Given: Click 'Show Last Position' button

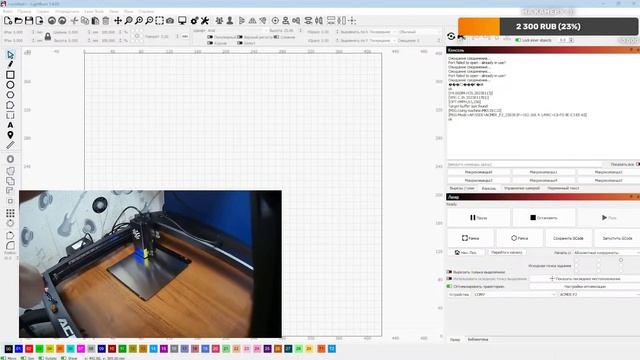Looking at the screenshot, I should coord(585,279).
